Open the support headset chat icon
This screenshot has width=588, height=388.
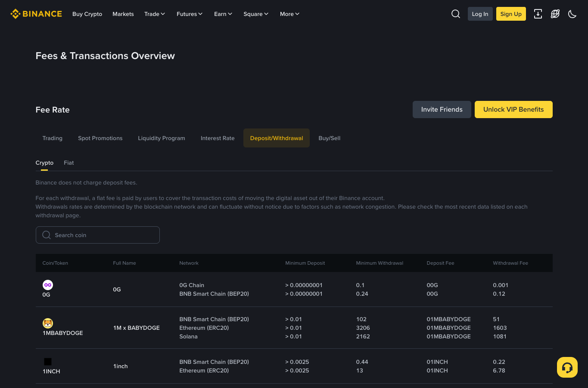click(x=567, y=367)
